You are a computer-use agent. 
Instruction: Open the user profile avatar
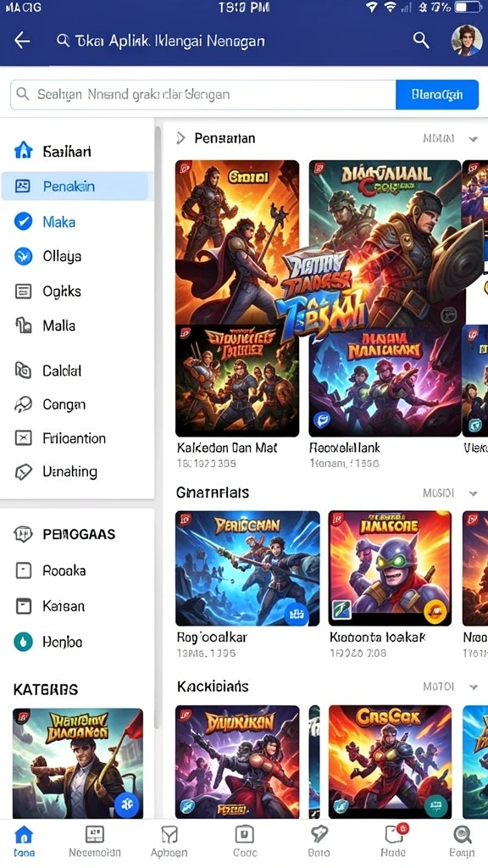pos(466,41)
